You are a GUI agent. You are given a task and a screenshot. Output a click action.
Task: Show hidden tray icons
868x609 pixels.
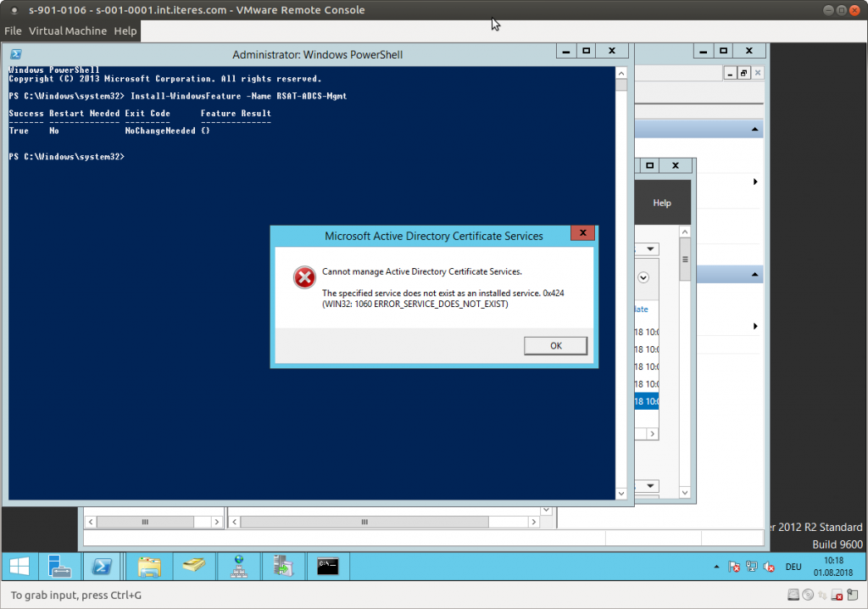716,567
